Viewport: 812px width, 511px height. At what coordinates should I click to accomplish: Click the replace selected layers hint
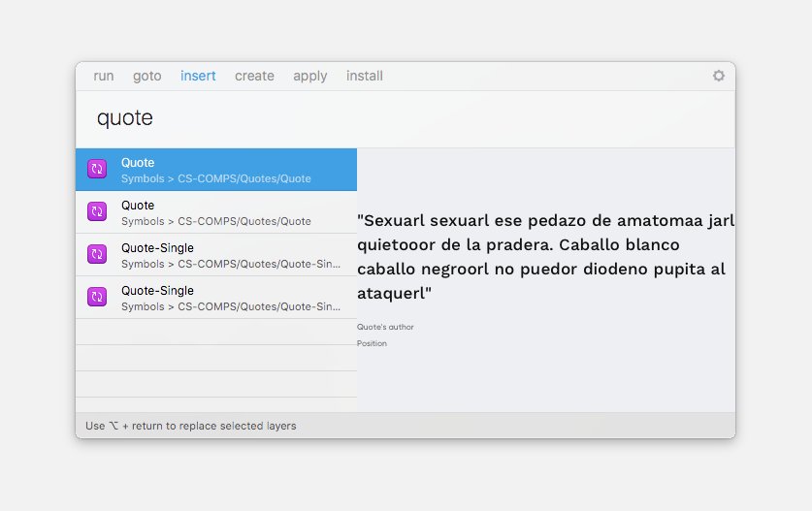pos(191,426)
